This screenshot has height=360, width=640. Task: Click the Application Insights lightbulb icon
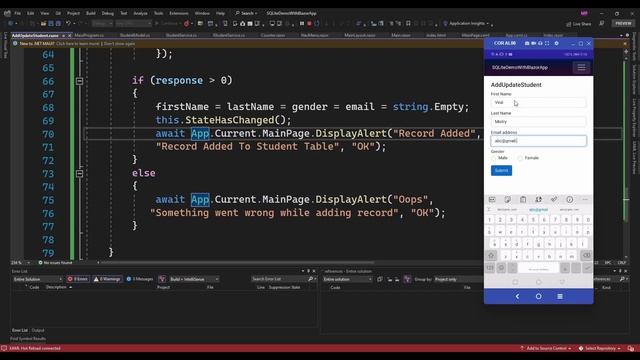click(x=445, y=24)
